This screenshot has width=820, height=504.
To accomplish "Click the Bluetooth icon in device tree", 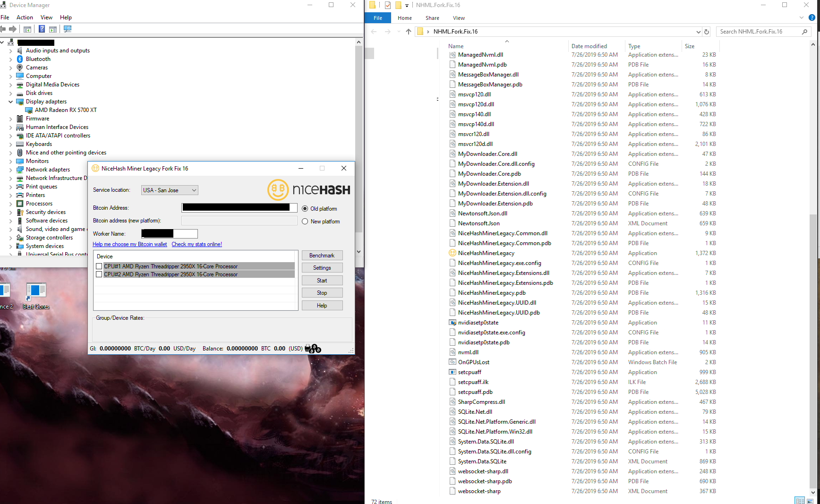I will tap(20, 59).
